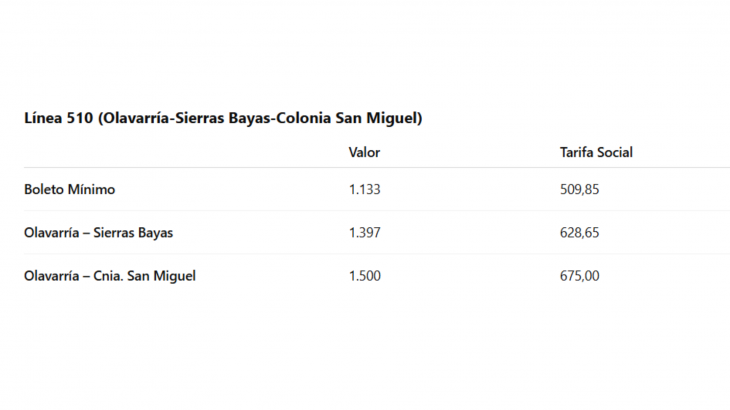Click the 509,85 social tariff cell
Image resolution: width=730 pixels, height=410 pixels.
[579, 189]
